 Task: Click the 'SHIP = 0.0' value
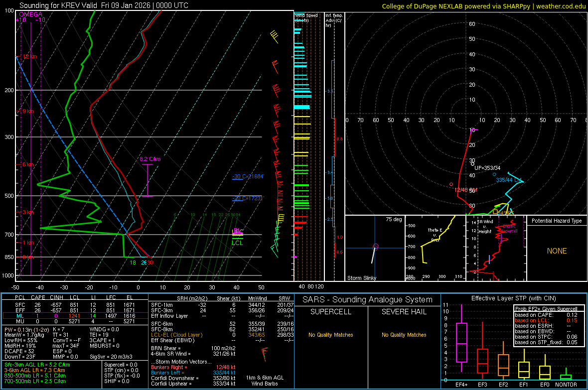pyautogui.click(x=117, y=381)
